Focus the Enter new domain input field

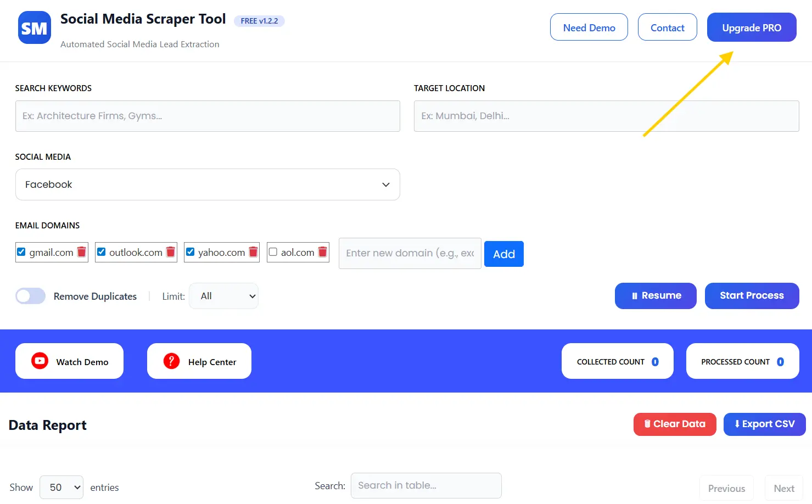pyautogui.click(x=410, y=253)
